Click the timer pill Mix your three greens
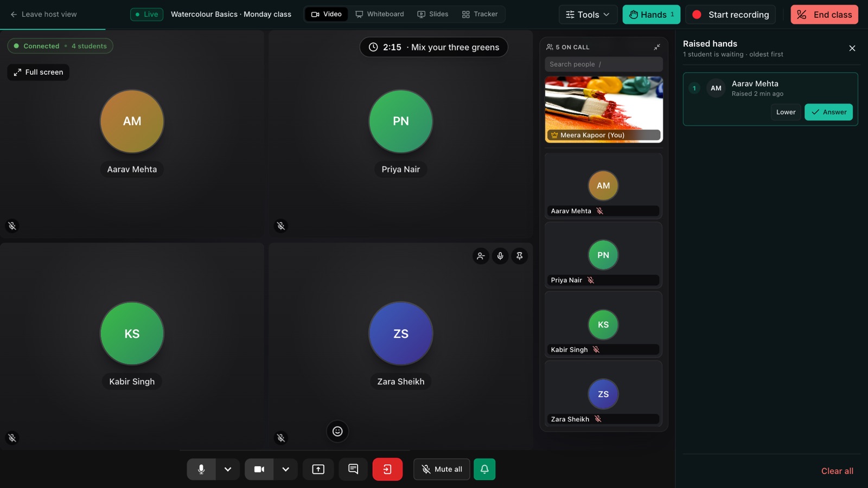868x488 pixels. 434,47
